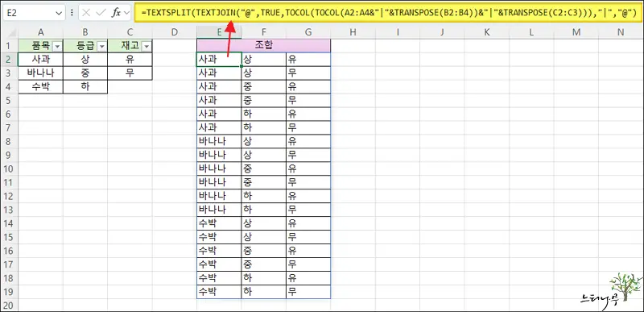Screen dimensions: 644x312
Task: Expand the formula bar function dropdown
Action: [x=126, y=13]
